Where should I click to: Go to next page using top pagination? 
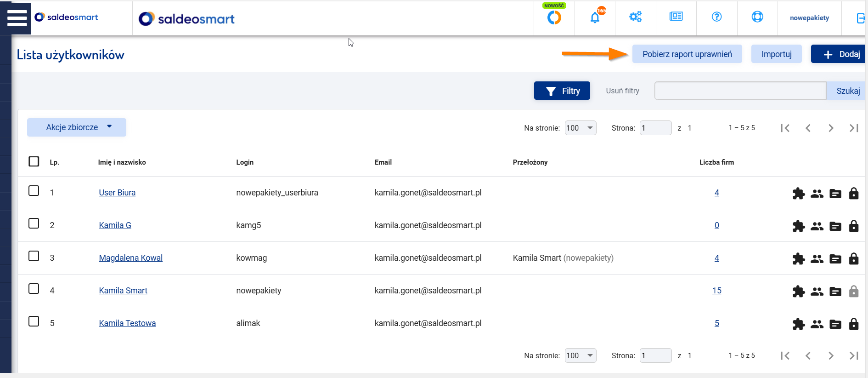tap(831, 128)
